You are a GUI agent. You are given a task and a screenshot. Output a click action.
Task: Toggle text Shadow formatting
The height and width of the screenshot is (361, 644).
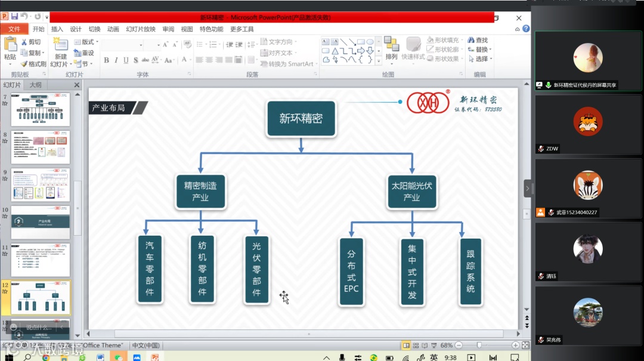[x=135, y=60]
